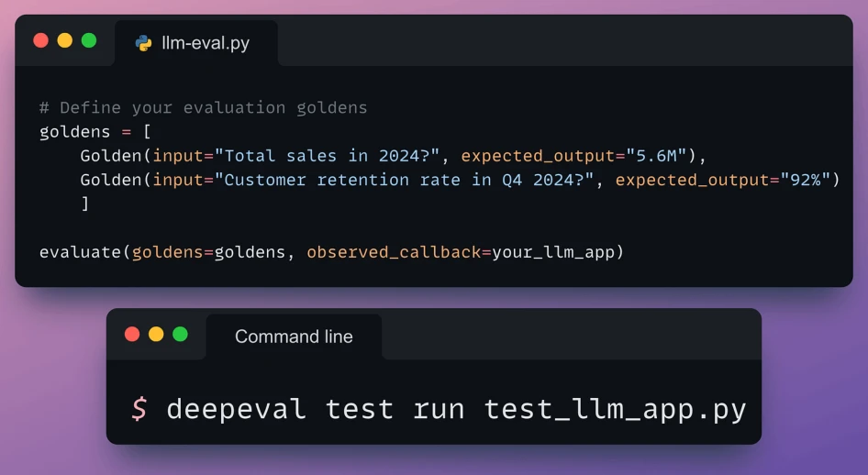868x475 pixels.
Task: Click your_llm_app in the evaluate call
Action: point(553,253)
